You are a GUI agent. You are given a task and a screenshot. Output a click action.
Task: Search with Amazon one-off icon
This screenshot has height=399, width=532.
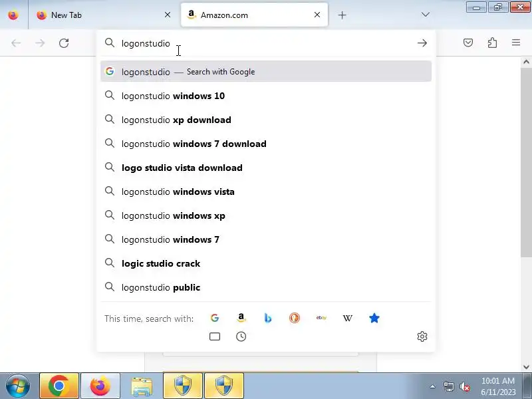[241, 319]
